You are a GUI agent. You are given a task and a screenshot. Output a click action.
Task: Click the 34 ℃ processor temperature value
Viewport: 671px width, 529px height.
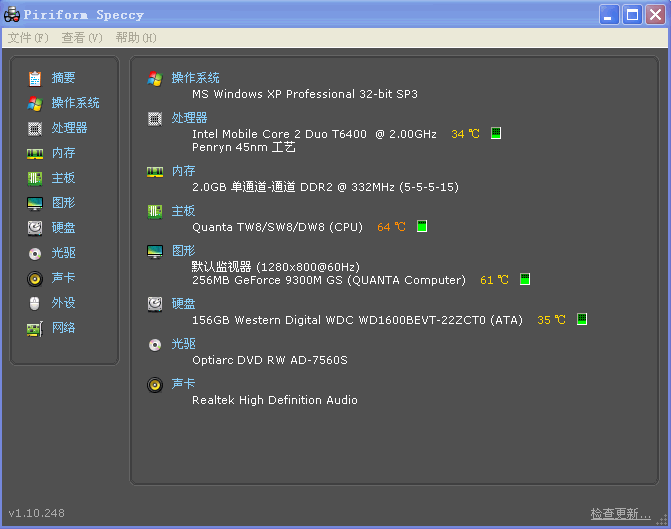[466, 134]
